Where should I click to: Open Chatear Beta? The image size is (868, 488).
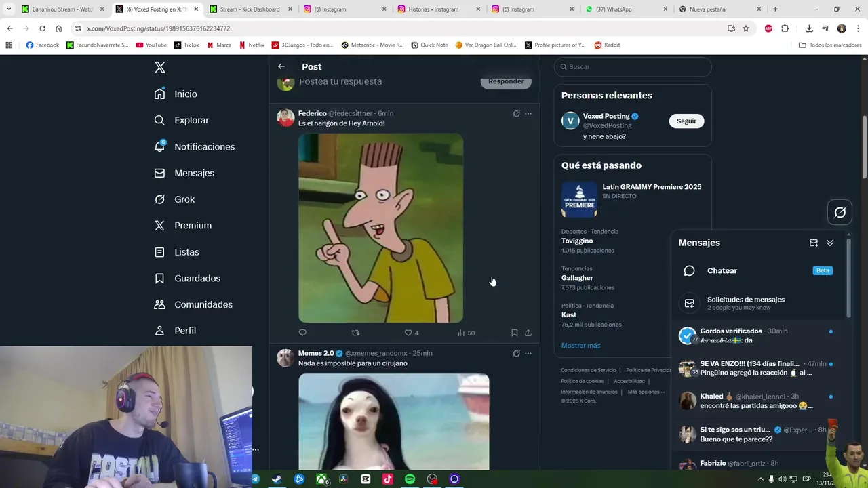(759, 270)
